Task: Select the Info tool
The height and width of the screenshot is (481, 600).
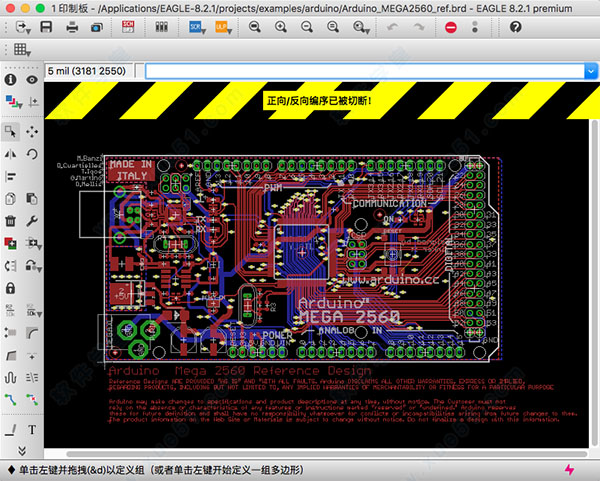Action: point(10,80)
